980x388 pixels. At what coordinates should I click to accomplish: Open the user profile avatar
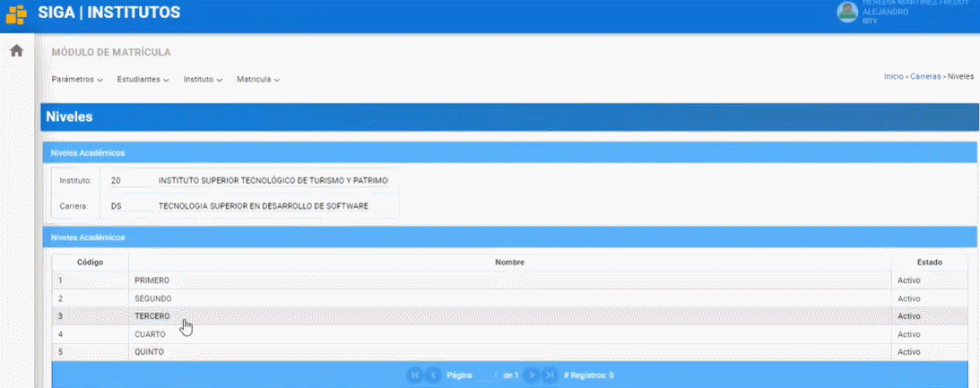pos(846,12)
